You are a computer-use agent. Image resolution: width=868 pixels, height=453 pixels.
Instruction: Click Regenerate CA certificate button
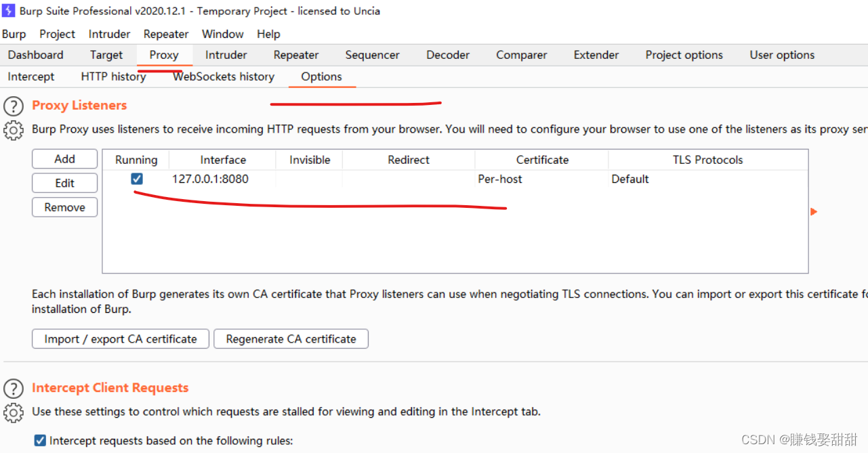[291, 339]
